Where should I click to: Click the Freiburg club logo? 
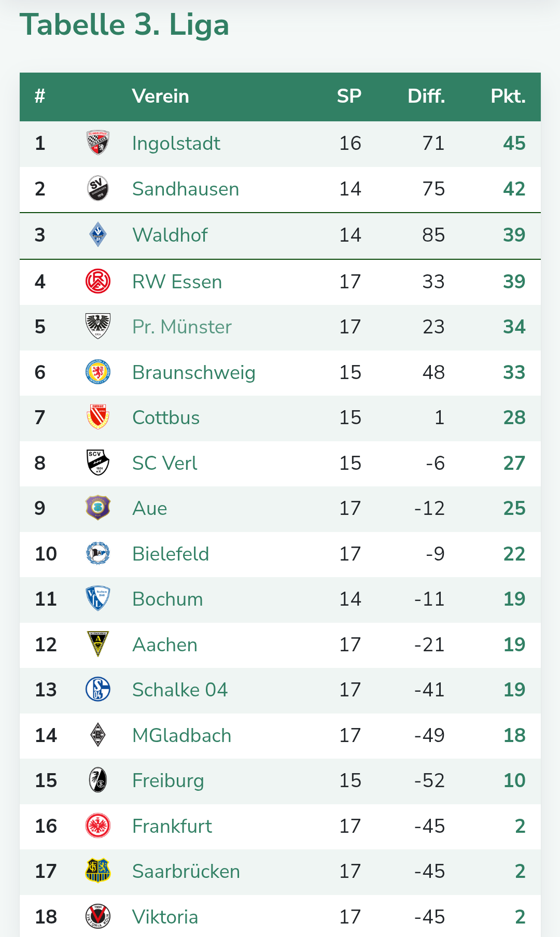point(97,780)
